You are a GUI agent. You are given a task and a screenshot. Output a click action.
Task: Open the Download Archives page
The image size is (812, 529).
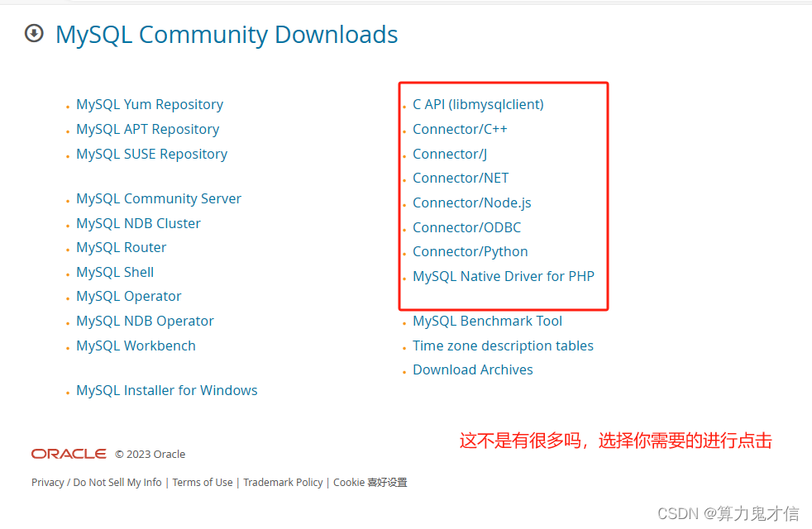(x=472, y=369)
